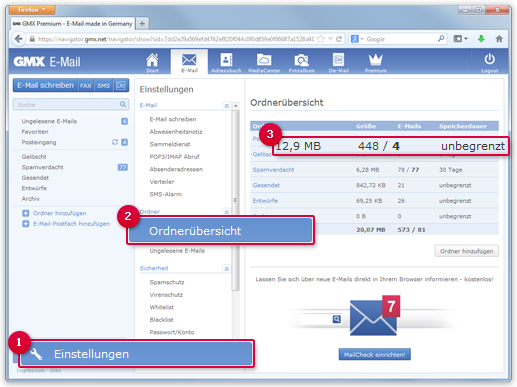
Task: Click the De-Mail compose icon button
Action: [x=121, y=86]
